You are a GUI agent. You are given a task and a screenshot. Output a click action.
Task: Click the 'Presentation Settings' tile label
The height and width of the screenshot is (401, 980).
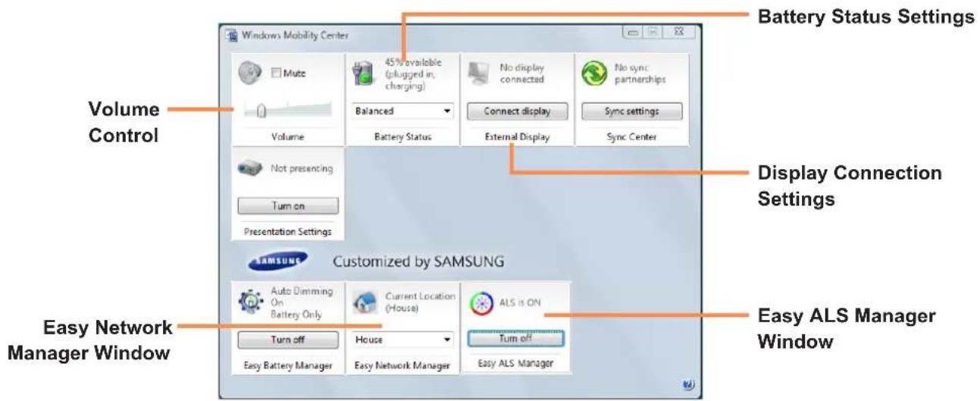[288, 231]
